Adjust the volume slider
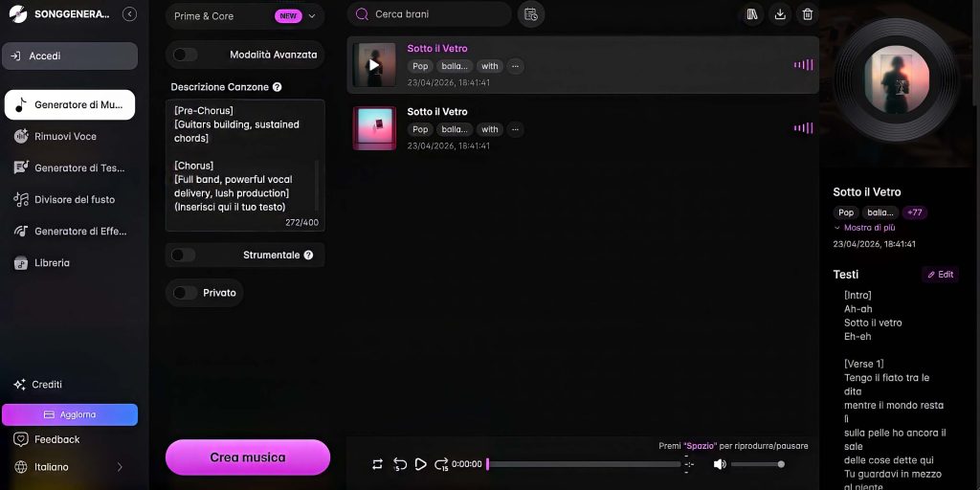The image size is (980, 490). [756, 464]
